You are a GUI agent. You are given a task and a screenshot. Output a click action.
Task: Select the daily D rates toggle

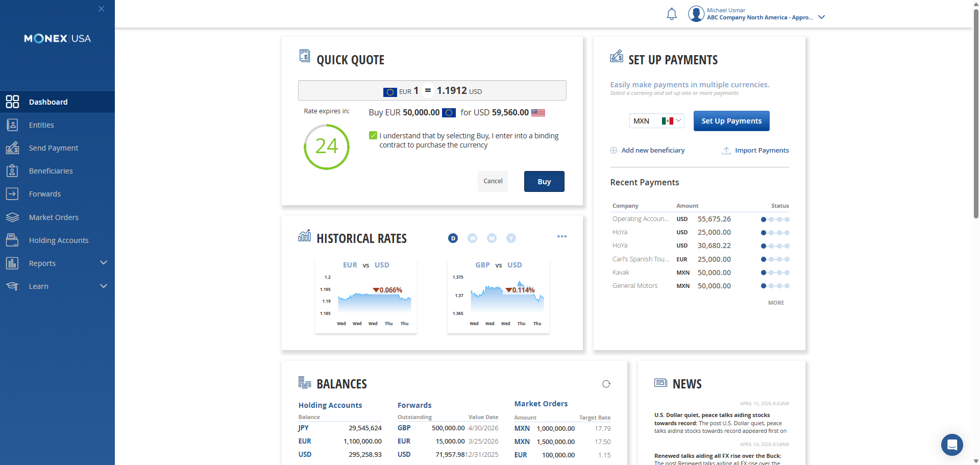(x=453, y=238)
